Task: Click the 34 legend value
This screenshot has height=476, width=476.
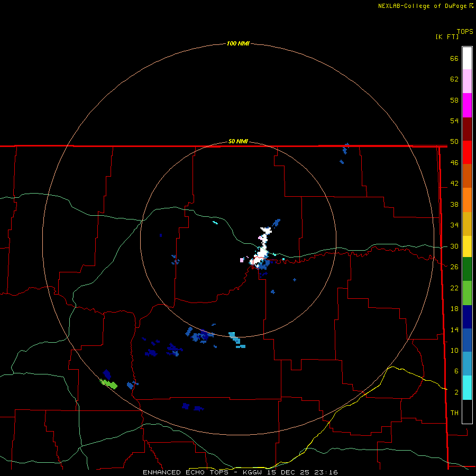Action: pos(454,225)
